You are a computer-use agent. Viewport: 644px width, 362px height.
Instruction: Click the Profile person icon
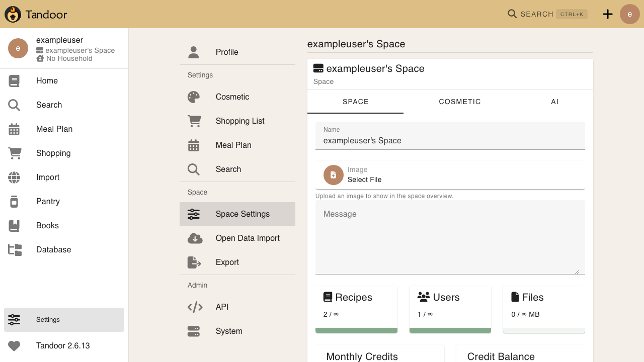click(x=194, y=52)
